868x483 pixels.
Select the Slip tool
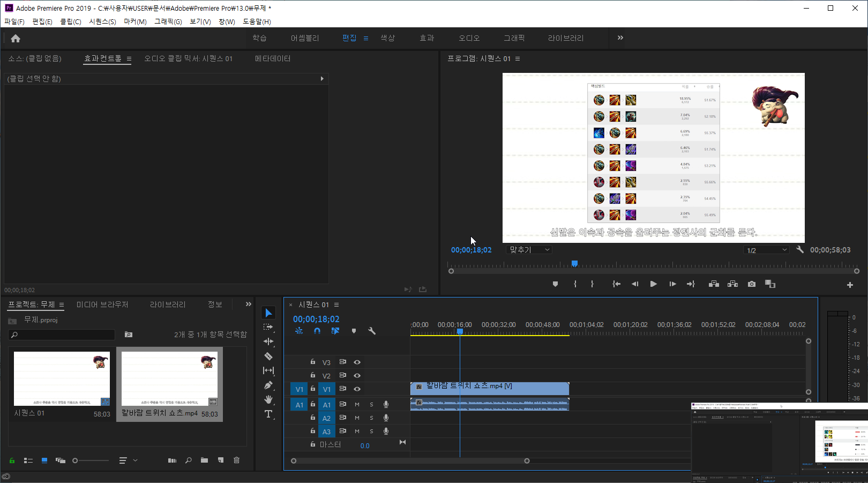click(268, 370)
